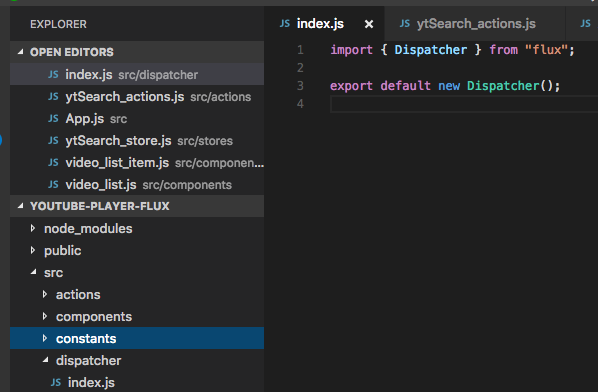Screen dimensions: 598x392
Task: Open index.js src/dispatcher in Open Editors
Action: tap(137, 74)
